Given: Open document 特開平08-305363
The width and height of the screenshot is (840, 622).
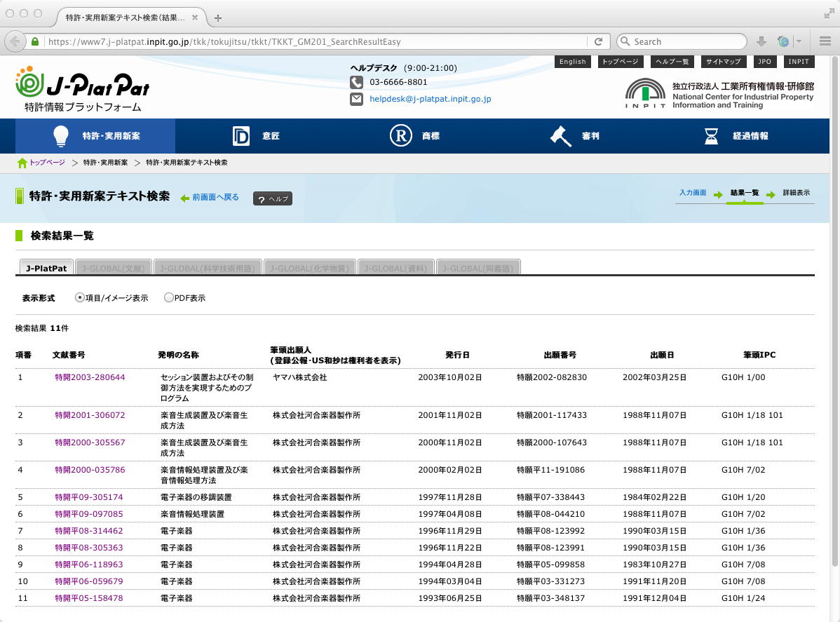Looking at the screenshot, I should click(89, 548).
